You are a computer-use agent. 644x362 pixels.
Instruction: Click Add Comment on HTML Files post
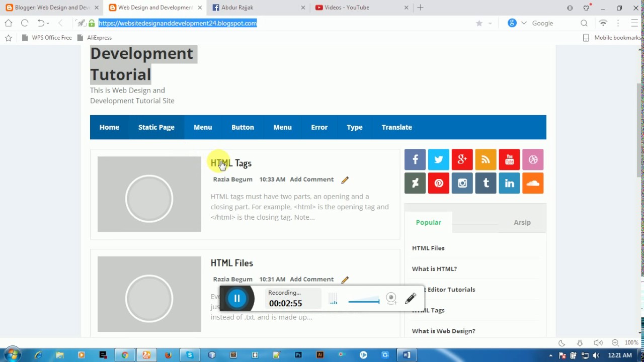(x=311, y=280)
